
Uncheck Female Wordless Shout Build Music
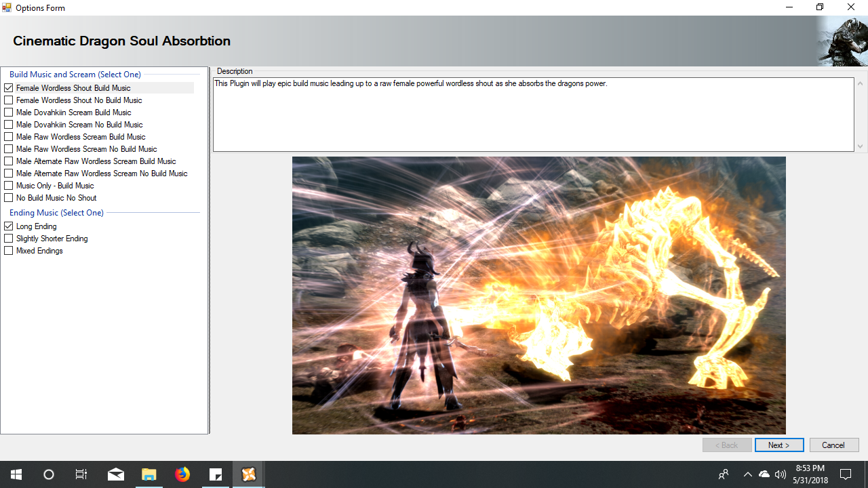pos(9,88)
